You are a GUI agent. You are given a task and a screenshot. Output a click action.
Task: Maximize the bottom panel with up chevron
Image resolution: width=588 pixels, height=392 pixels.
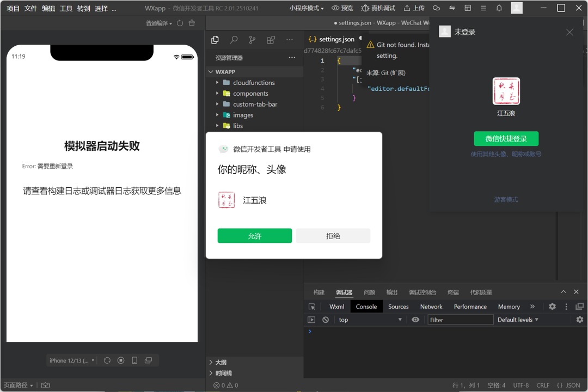(x=563, y=292)
